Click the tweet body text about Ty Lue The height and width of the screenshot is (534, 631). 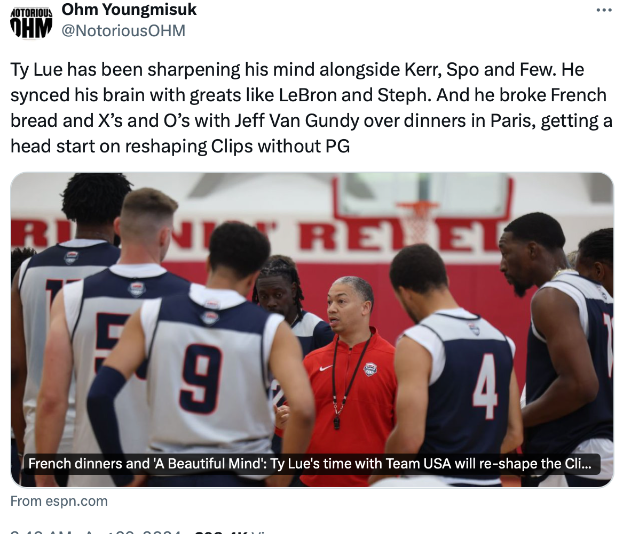[311, 108]
